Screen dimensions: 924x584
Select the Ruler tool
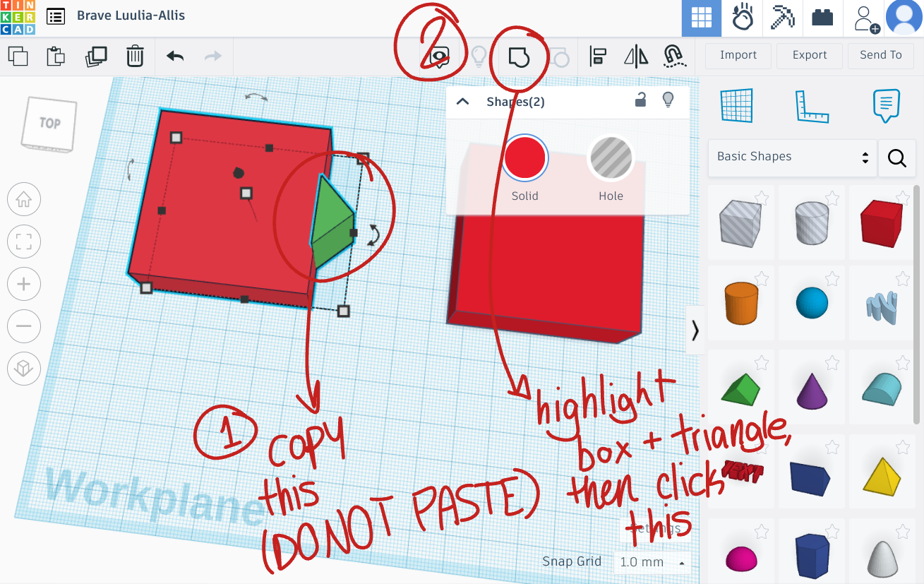click(x=812, y=106)
